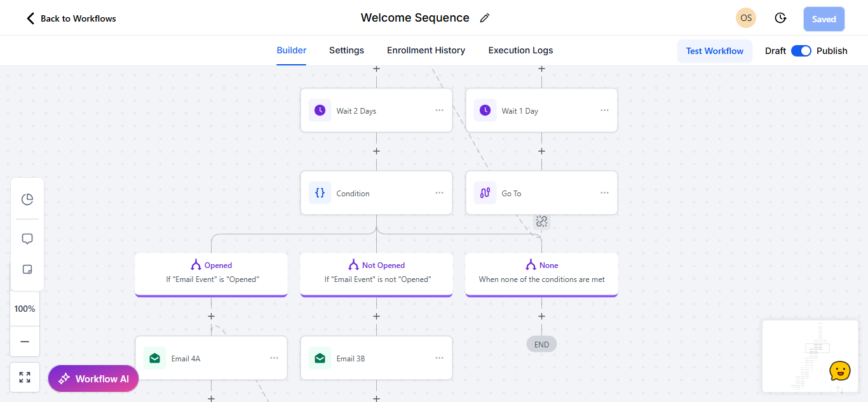This screenshot has height=402, width=868.
Task: Open version history clock icon
Action: (781, 18)
